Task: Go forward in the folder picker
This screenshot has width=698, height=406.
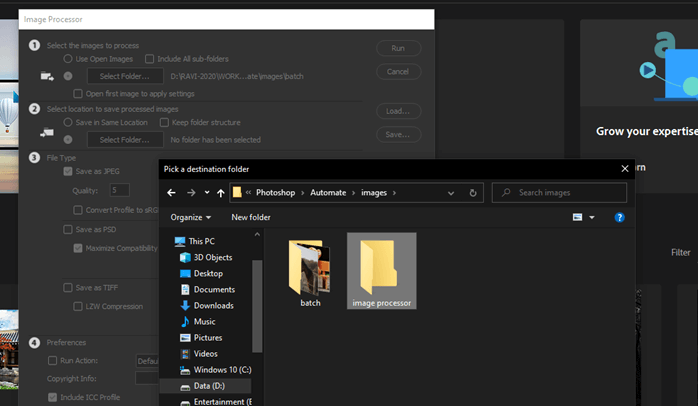Action: coord(191,193)
